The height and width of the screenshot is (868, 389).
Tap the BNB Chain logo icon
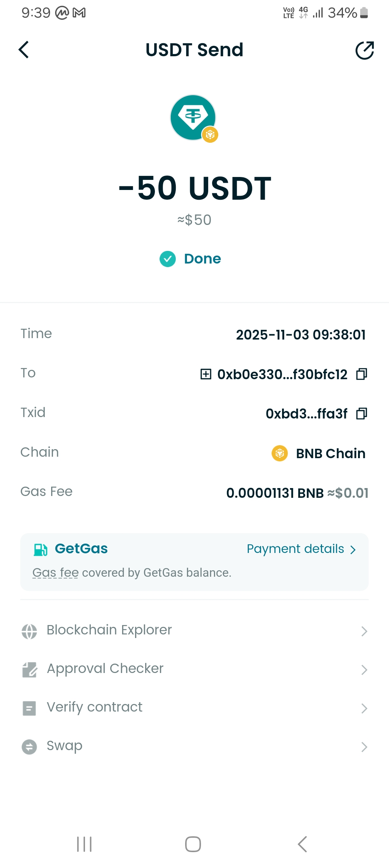[x=280, y=453]
